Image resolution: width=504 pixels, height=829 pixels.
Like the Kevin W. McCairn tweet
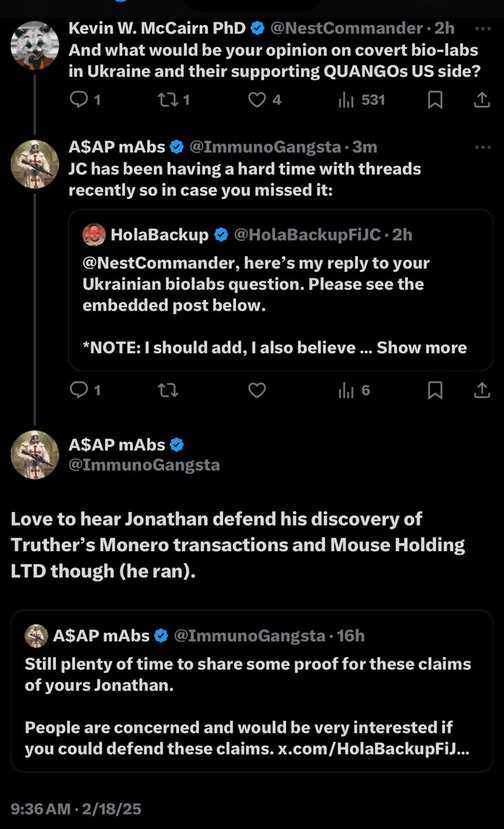pos(257,100)
